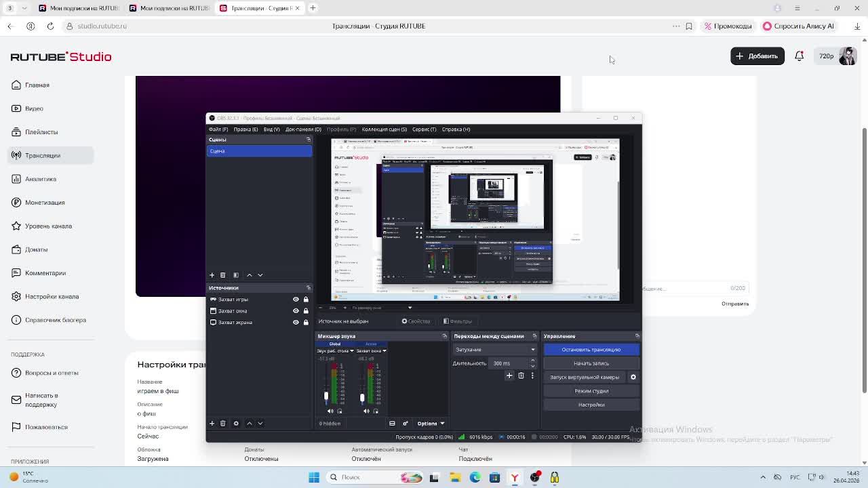
Task: Open OBS 'Файл (F)' menu
Action: (218, 129)
